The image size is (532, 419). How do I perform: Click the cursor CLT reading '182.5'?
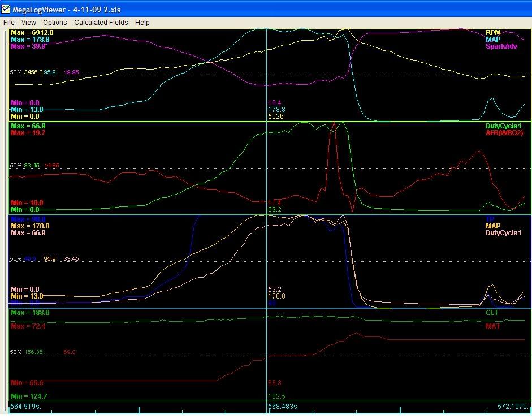click(276, 396)
